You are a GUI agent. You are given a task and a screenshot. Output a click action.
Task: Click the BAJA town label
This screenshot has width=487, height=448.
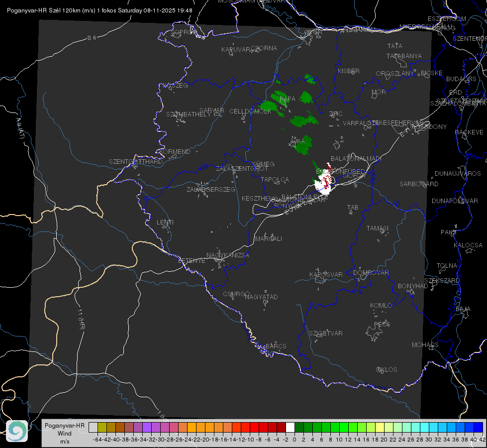pos(463,309)
